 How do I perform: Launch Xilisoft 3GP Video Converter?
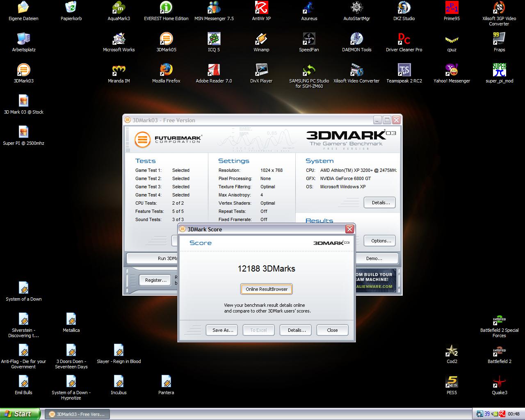[499, 14]
